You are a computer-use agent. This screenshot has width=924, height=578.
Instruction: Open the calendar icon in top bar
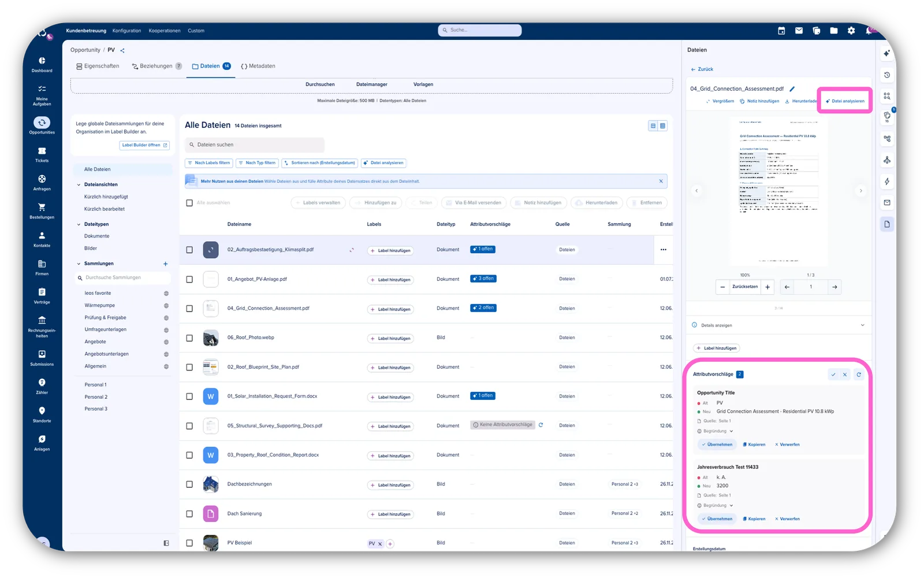(x=781, y=31)
